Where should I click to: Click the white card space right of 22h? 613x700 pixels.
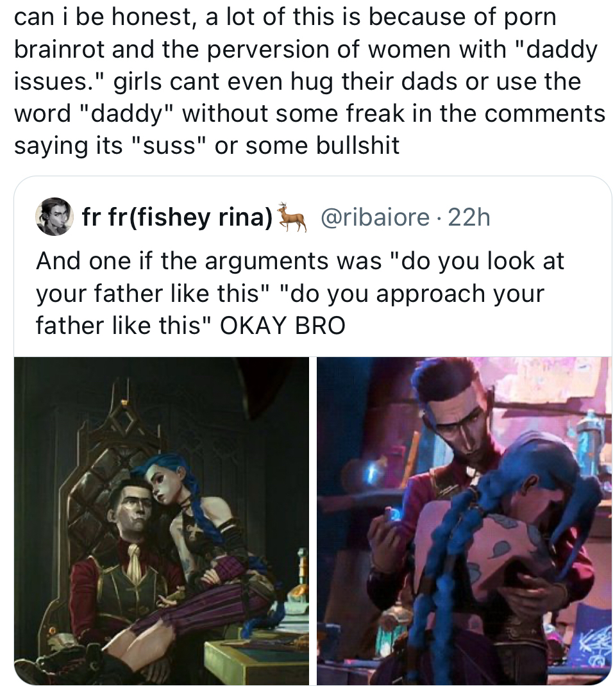pos(551,217)
